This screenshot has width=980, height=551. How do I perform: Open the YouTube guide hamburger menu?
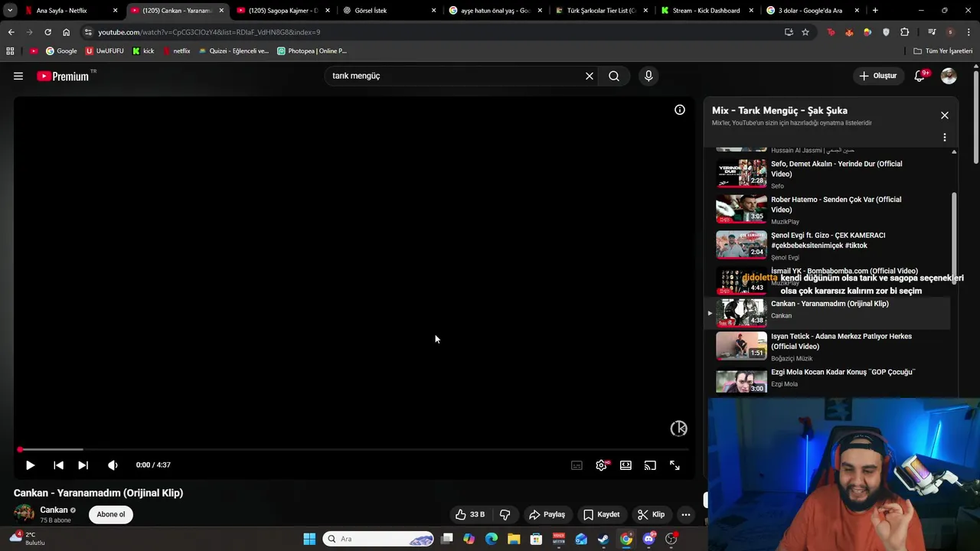[18, 76]
